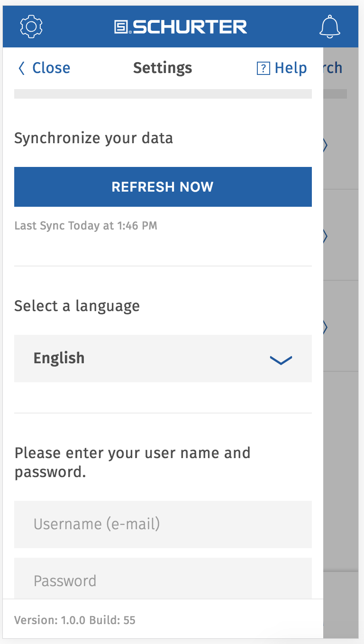Click the first dimmed list row chevron
Screen dimensions: 364x644
(x=326, y=145)
